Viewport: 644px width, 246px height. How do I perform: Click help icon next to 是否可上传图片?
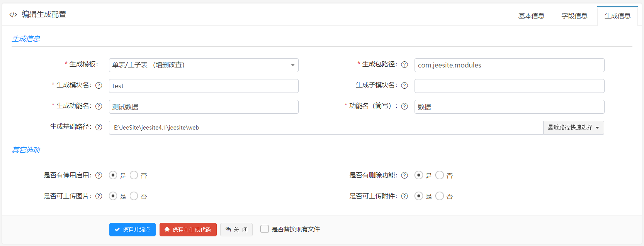[99, 196]
